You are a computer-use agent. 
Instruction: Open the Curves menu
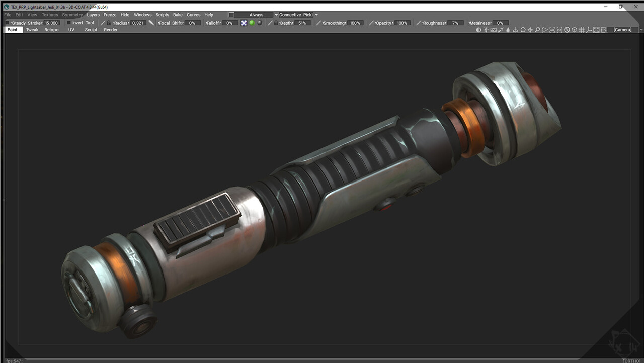coord(193,15)
